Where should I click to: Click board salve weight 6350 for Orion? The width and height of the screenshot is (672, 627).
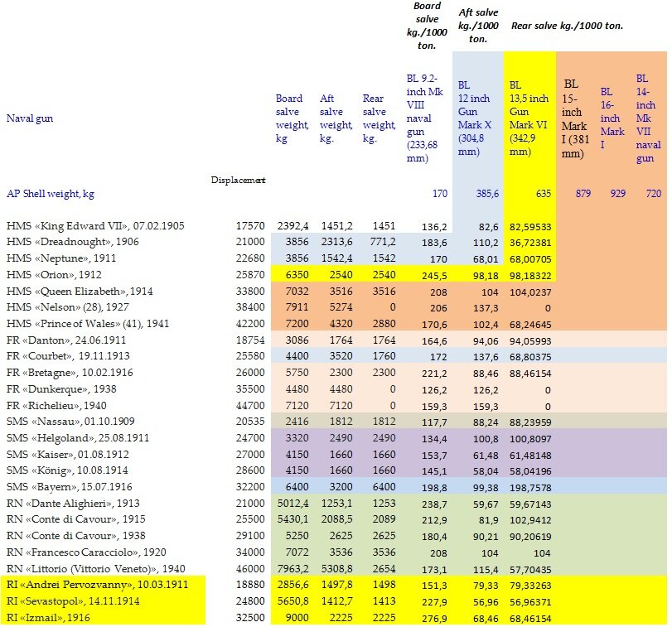coord(297,274)
